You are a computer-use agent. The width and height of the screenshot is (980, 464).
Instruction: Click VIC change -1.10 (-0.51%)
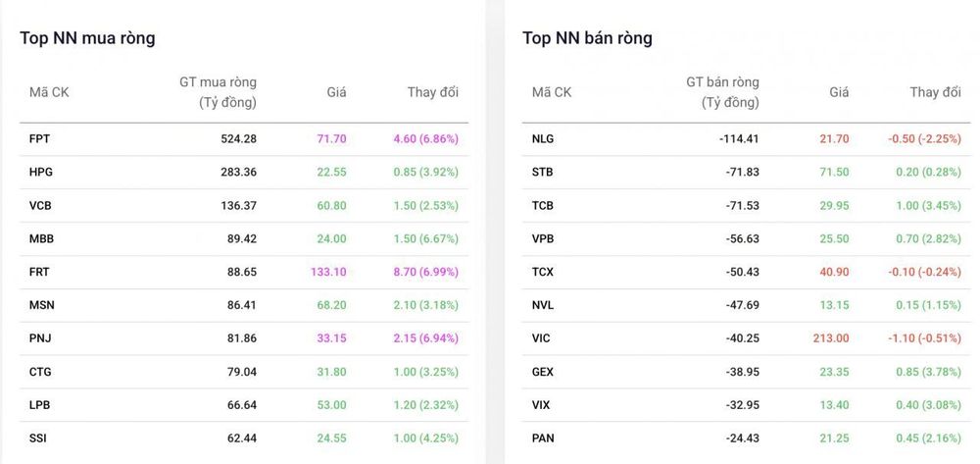pyautogui.click(x=924, y=338)
